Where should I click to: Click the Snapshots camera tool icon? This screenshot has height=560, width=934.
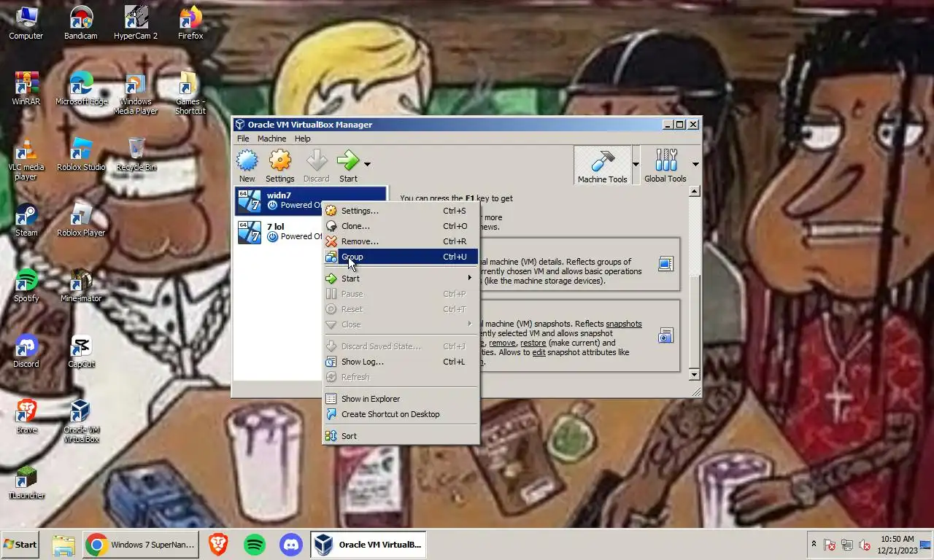point(665,335)
